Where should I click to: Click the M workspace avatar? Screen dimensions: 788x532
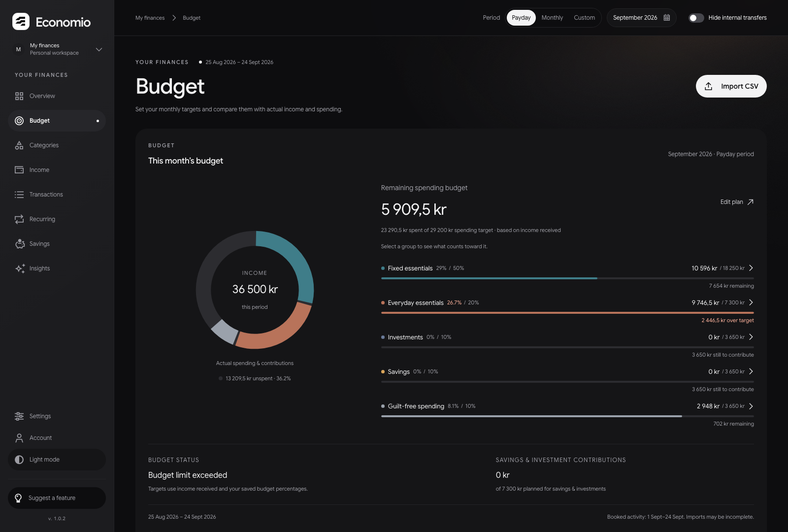point(18,49)
